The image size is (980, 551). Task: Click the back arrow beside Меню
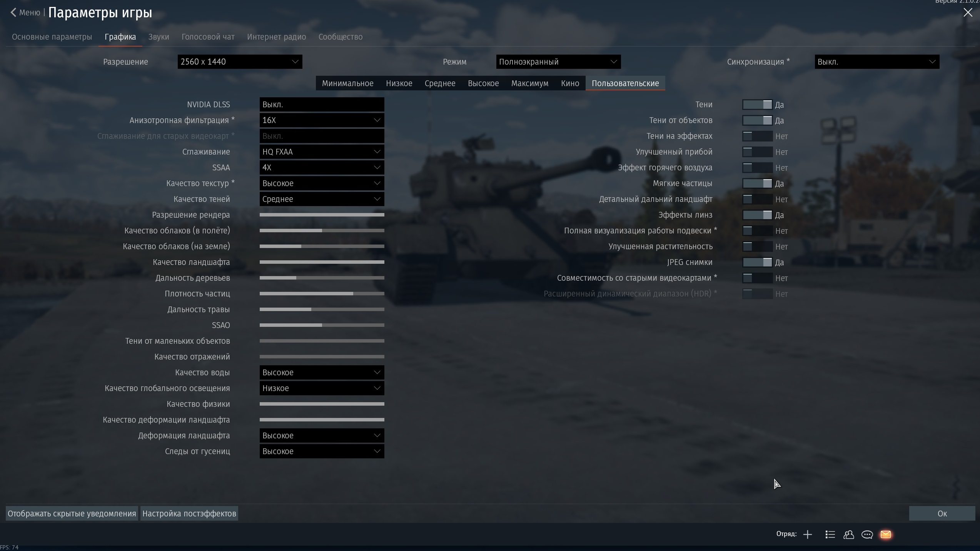13,13
